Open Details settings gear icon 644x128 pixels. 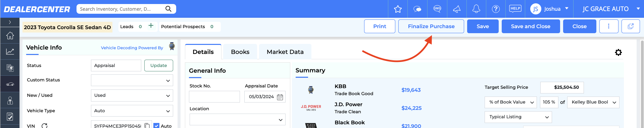coord(618,52)
